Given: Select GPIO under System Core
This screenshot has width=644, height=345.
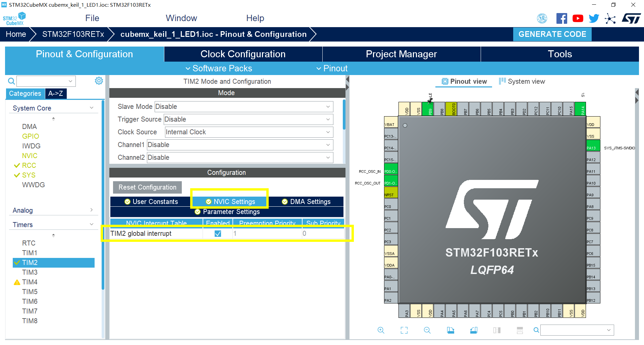Looking at the screenshot, I should coord(31,136).
